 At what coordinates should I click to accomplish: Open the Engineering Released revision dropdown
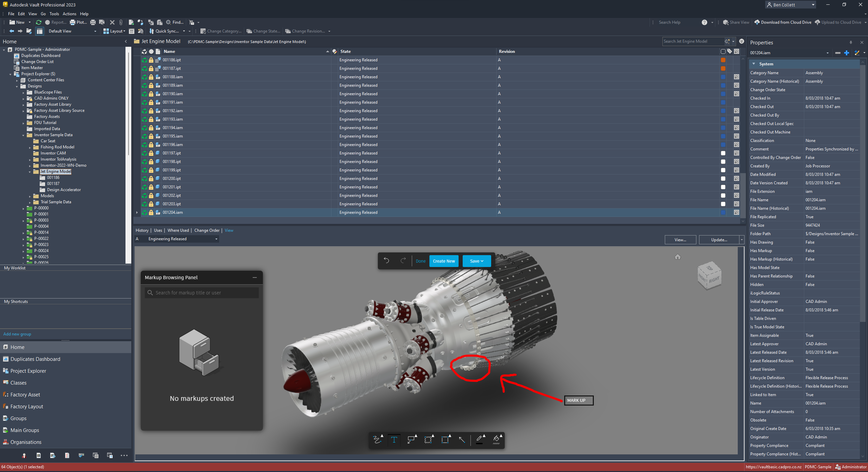click(x=216, y=239)
